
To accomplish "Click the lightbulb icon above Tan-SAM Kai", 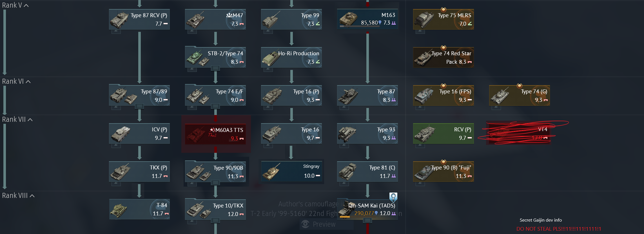I will pos(393,197).
